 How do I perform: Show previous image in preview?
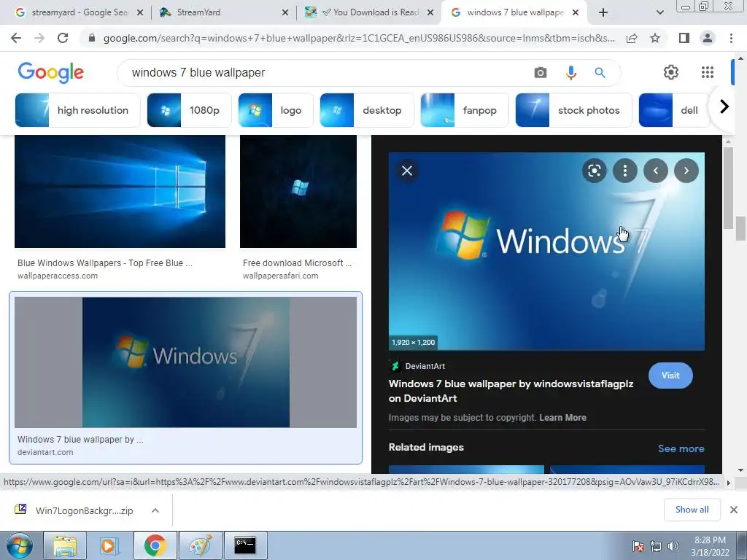click(656, 171)
